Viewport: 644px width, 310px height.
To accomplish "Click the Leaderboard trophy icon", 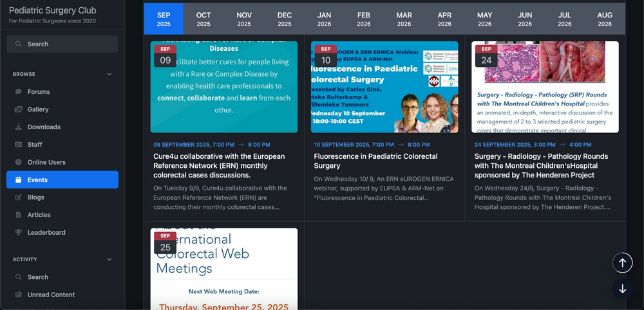I will (x=18, y=233).
